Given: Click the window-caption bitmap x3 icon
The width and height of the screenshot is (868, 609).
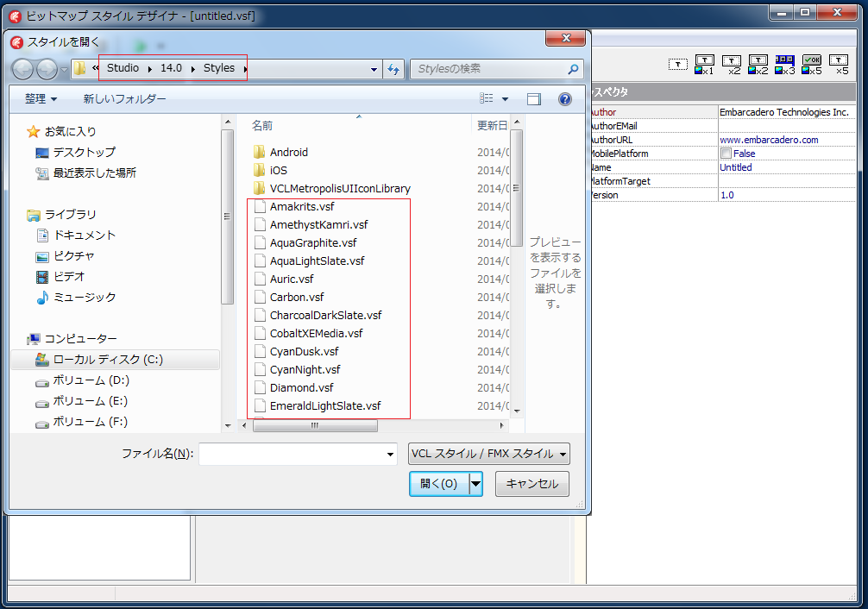Looking at the screenshot, I should pyautogui.click(x=785, y=65).
